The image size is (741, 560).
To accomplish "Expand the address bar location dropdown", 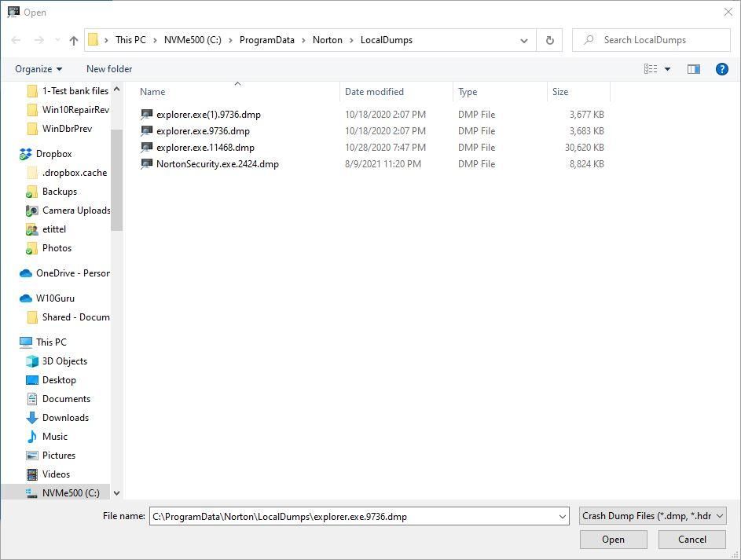I will pyautogui.click(x=523, y=39).
